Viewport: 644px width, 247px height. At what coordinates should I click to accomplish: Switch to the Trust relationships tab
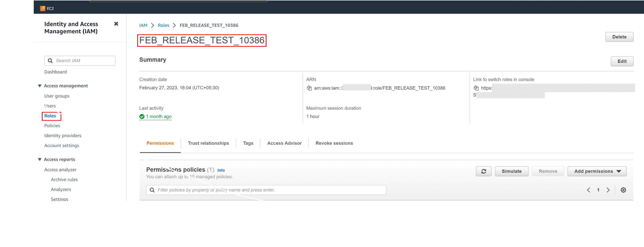208,143
